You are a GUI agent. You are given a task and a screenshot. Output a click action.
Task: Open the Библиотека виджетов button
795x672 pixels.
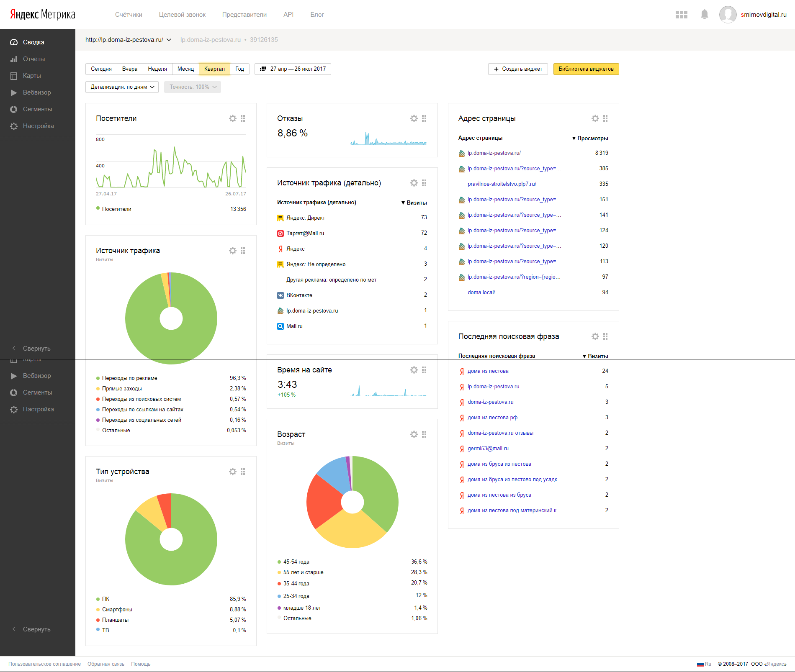586,69
